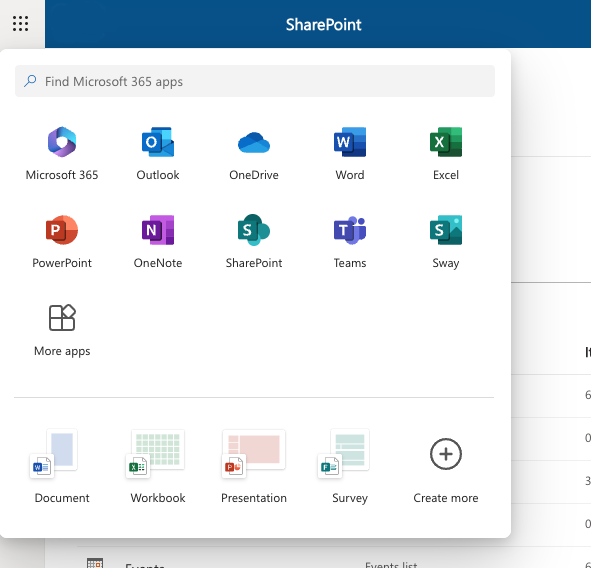Launch PowerPoint app
591x568 pixels.
(x=62, y=241)
